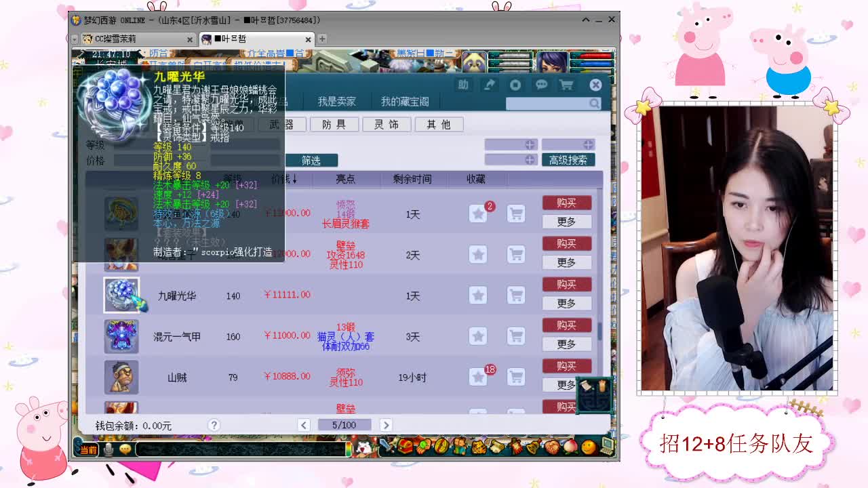
Task: Close the marketplace panel with the X icon
Action: [595, 85]
